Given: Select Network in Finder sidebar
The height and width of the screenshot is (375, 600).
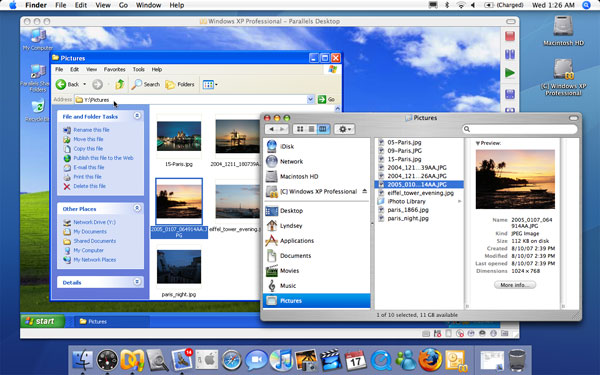Looking at the screenshot, I should [291, 161].
